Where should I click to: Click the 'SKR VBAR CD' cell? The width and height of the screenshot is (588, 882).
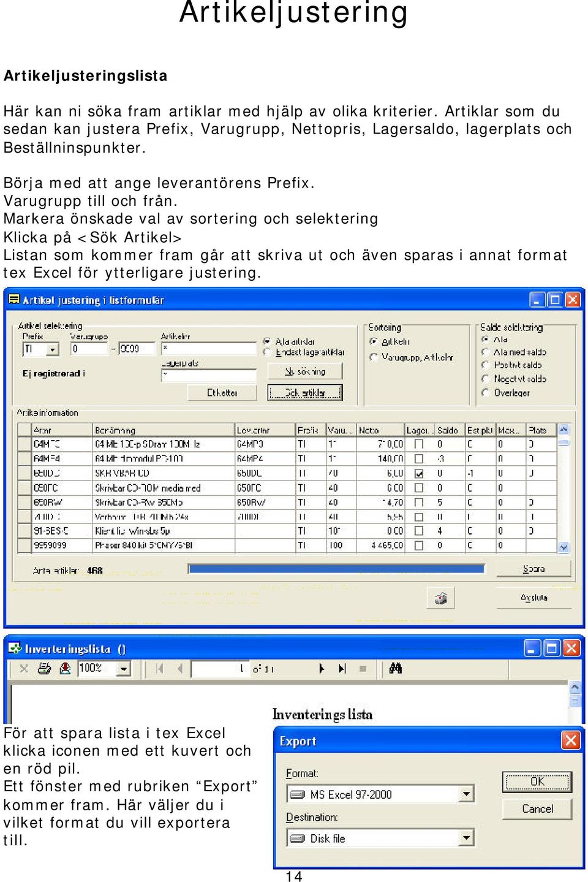[164, 473]
